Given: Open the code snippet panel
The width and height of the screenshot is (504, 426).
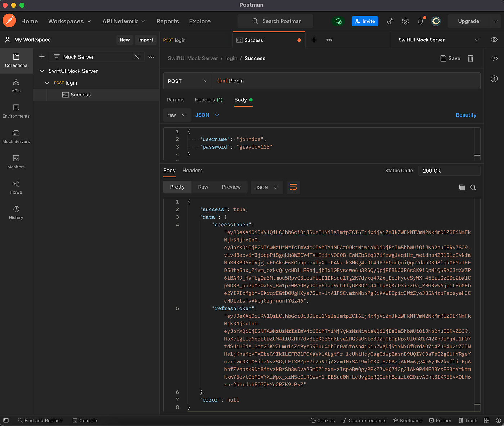Looking at the screenshot, I should click(x=494, y=58).
